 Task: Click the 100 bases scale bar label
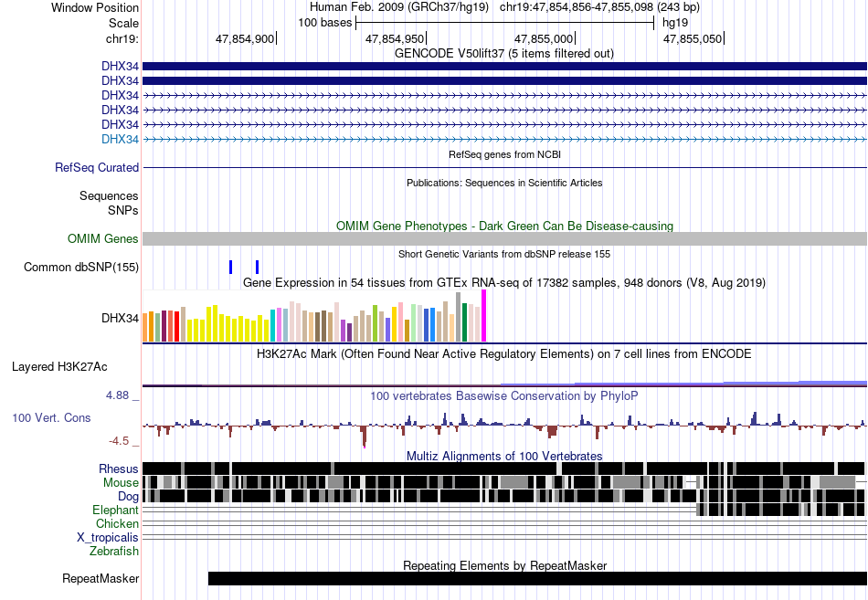point(325,23)
